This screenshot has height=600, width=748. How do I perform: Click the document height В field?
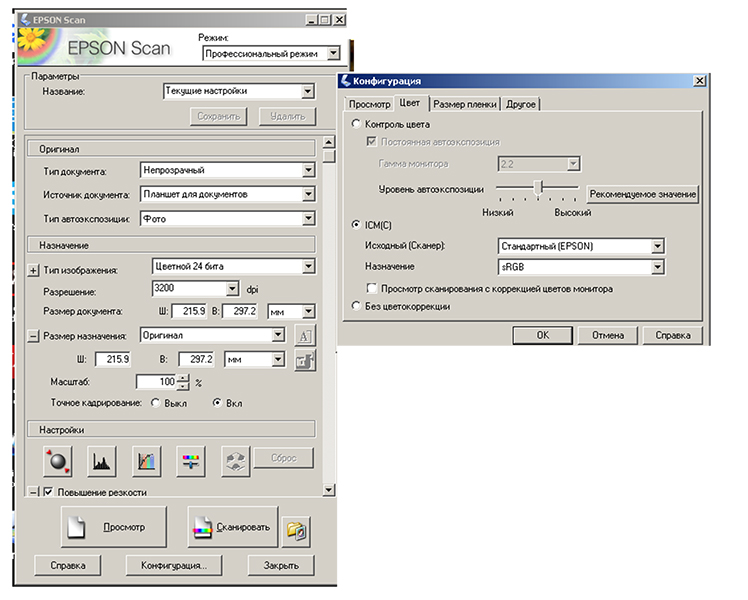(x=240, y=311)
